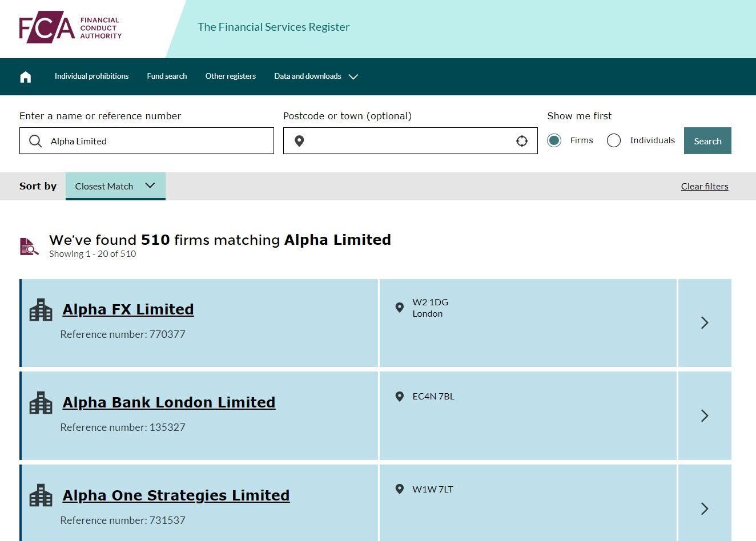Click building icon for Alpha Bank London
Image resolution: width=756 pixels, height=541 pixels.
click(41, 403)
